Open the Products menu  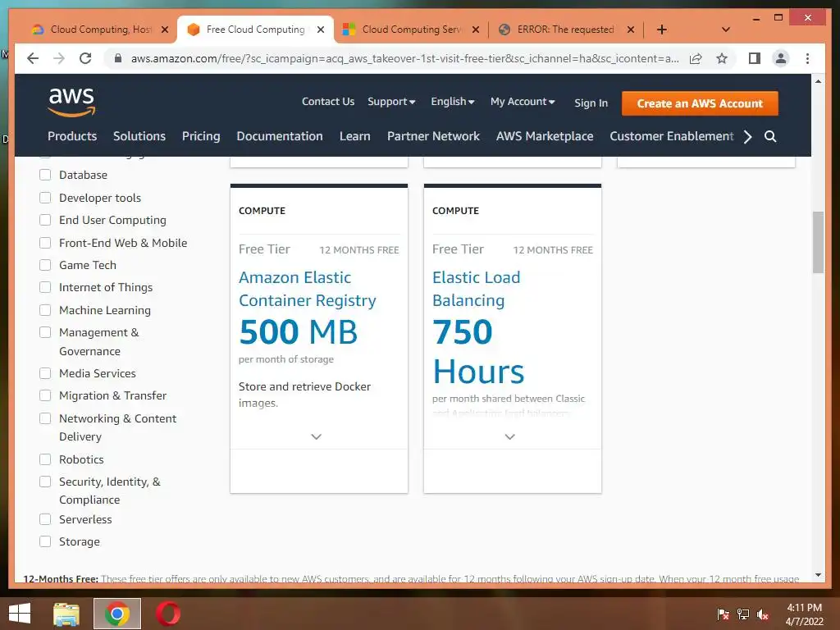point(72,137)
